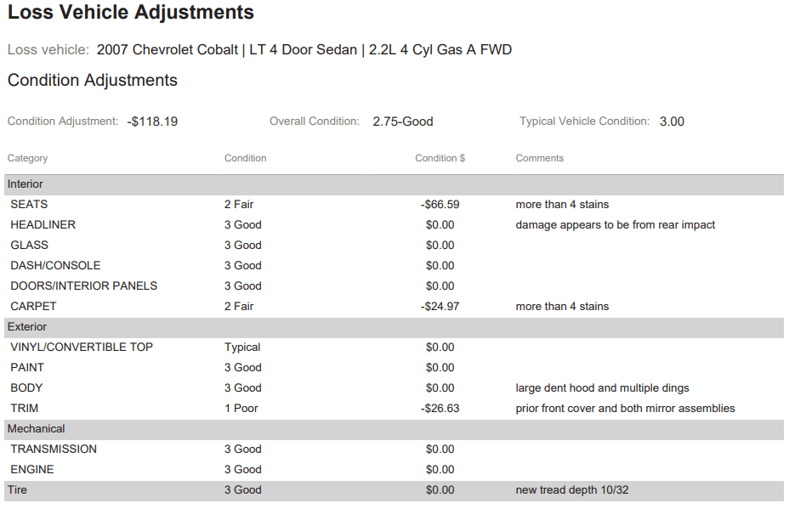Click the Loss Vehicle Adjustments heading
The height and width of the screenshot is (520, 812).
(131, 13)
